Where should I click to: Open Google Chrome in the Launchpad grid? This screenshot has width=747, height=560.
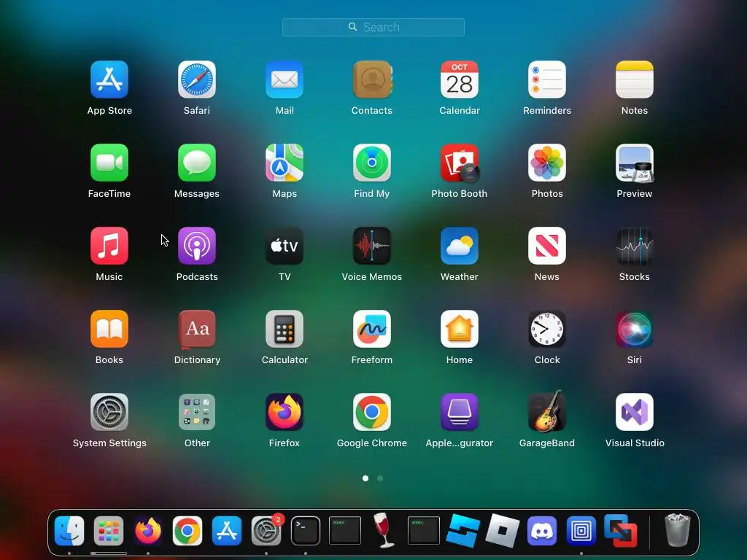tap(372, 412)
